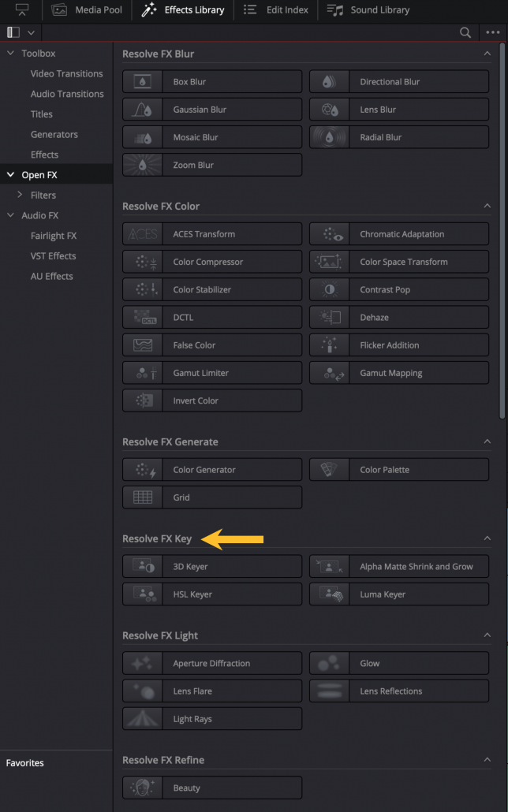Click the 3D Keyer effect icon

point(142,567)
